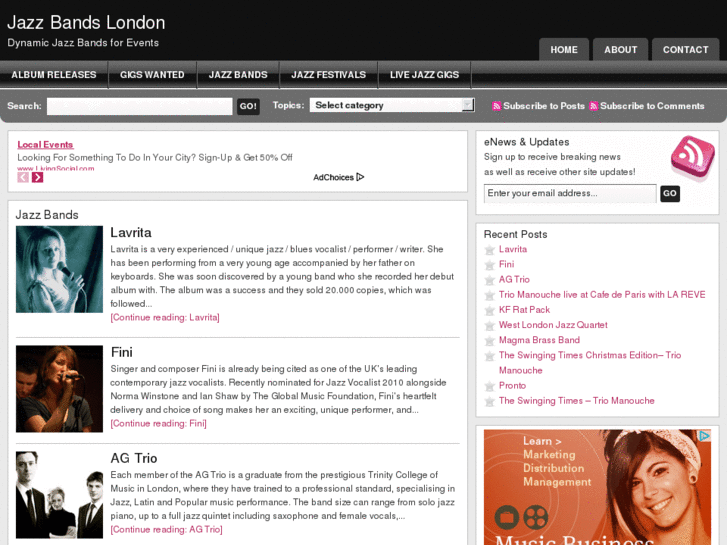Open Swinging Times Christmas Edition post

(x=590, y=363)
